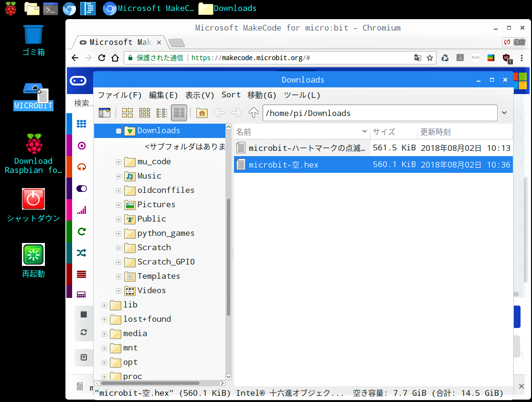Expand the mu_code folder in tree

click(x=118, y=162)
